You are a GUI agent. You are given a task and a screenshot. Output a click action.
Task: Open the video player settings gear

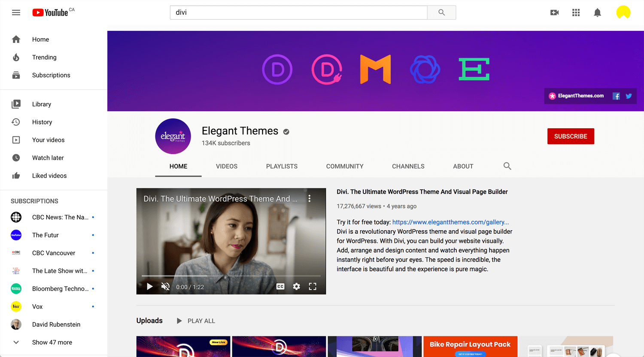click(x=296, y=287)
